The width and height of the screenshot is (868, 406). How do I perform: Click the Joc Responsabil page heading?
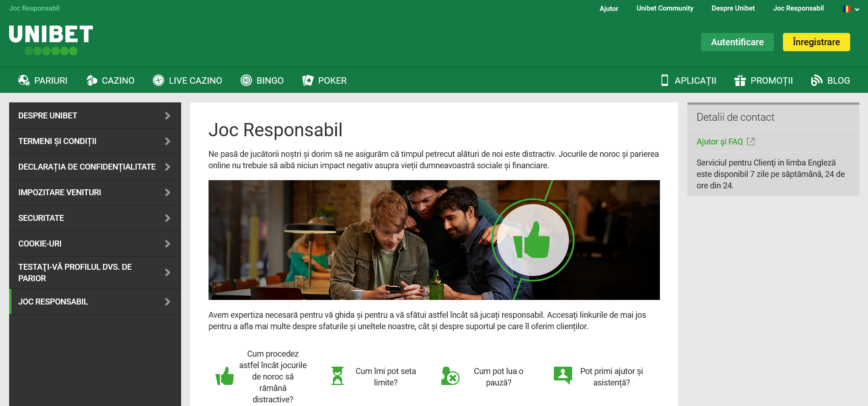(x=275, y=130)
